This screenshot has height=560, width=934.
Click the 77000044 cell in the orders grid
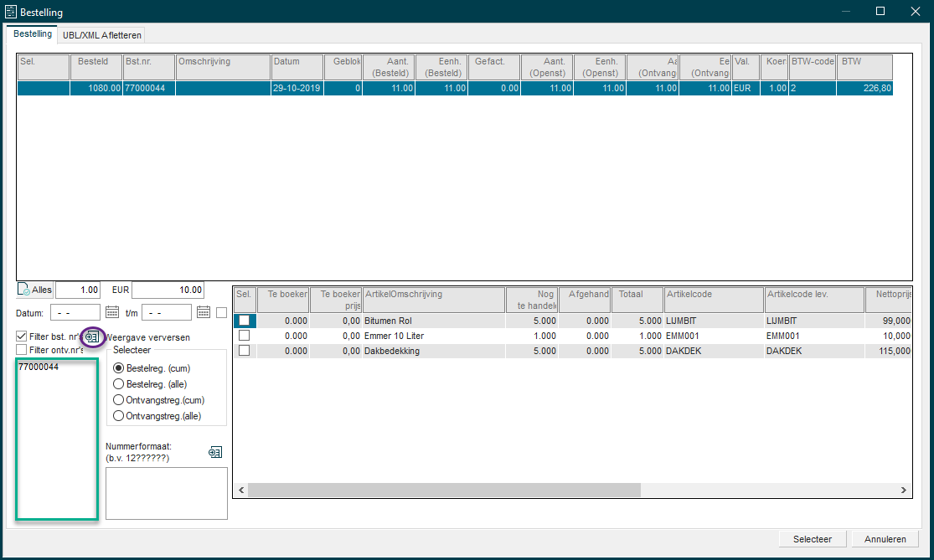click(149, 88)
